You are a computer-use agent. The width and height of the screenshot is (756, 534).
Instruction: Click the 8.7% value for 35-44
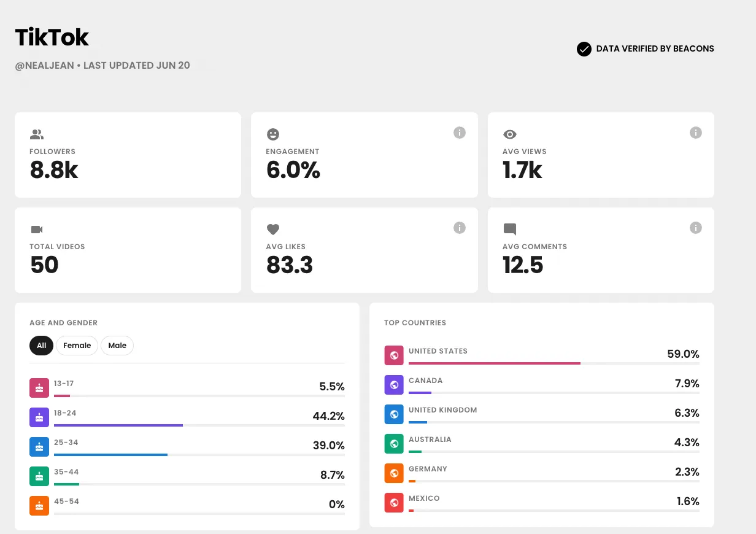click(332, 475)
